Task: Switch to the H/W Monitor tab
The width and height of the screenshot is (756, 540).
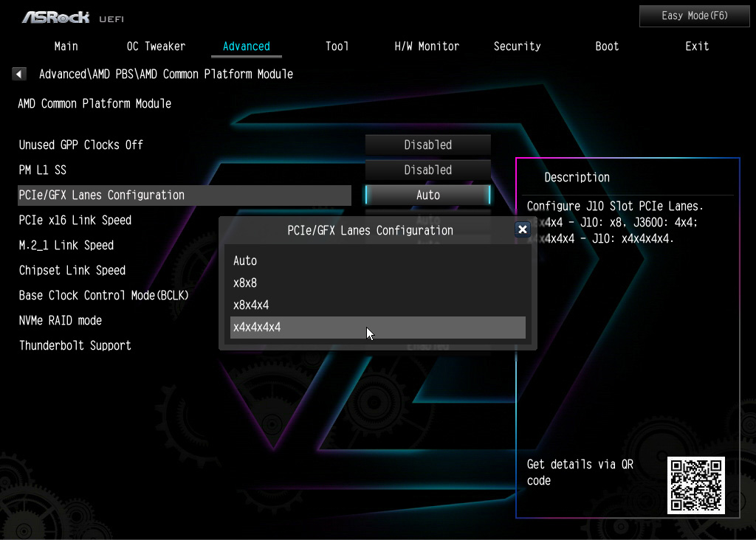Action: click(427, 46)
